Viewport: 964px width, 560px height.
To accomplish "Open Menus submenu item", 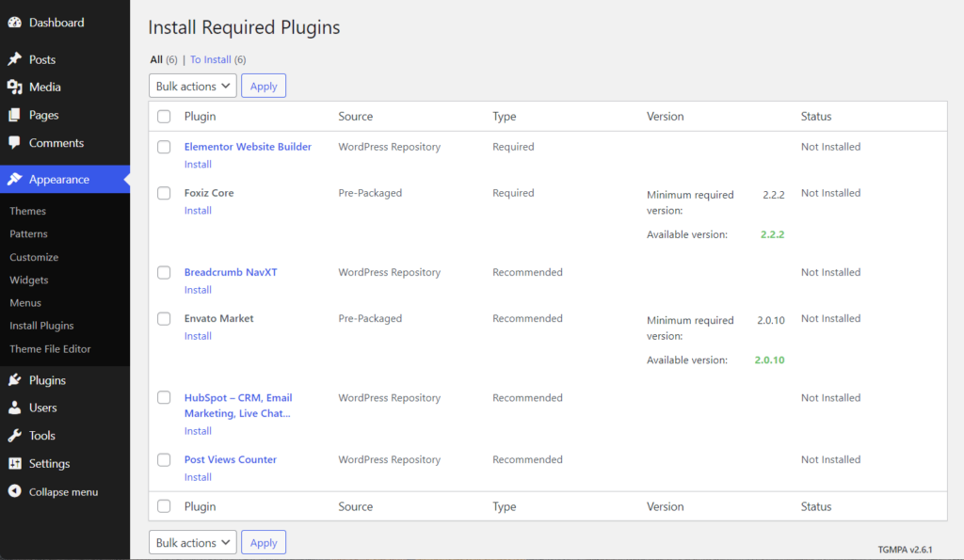I will [x=25, y=302].
